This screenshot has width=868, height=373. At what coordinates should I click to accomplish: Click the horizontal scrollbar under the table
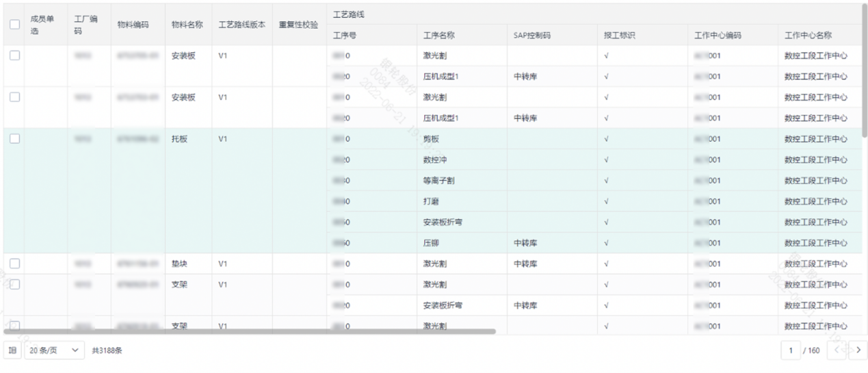[250, 331]
